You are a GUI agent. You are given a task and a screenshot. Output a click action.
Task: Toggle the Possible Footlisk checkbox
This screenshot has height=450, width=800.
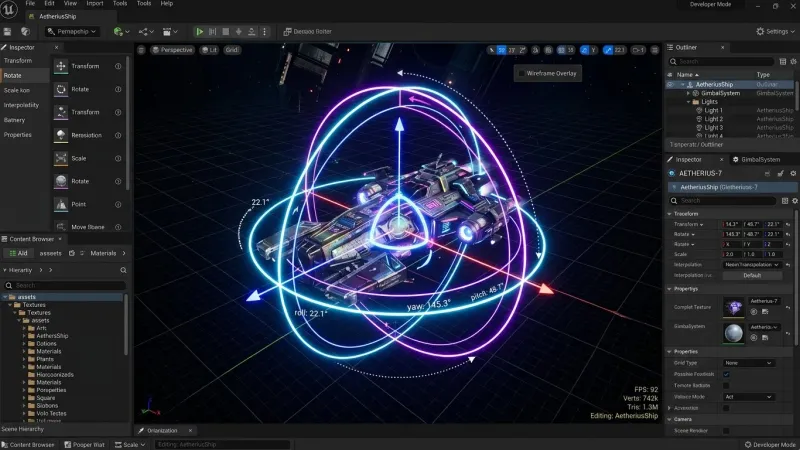coord(726,374)
